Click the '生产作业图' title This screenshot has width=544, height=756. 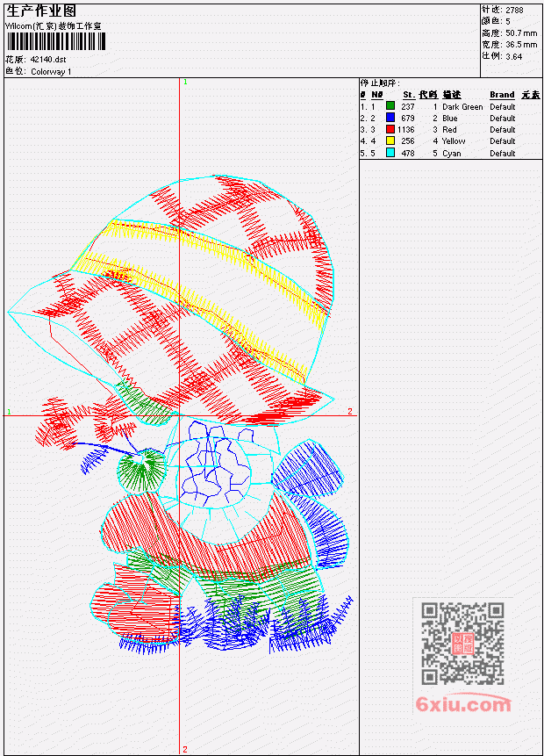coord(41,11)
